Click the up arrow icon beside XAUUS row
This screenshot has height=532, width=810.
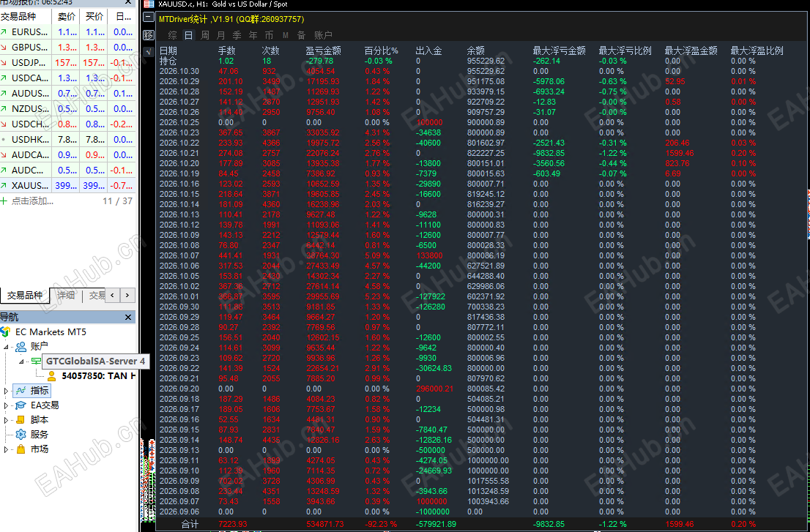[x=4, y=185]
